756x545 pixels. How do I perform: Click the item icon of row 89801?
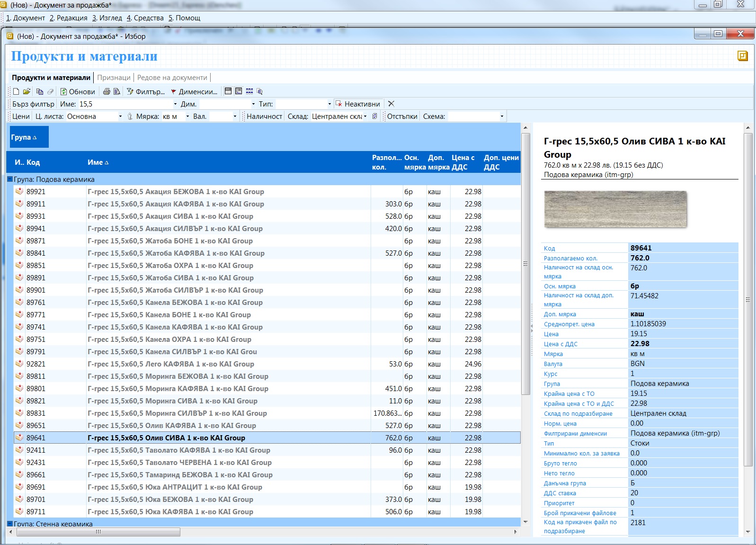coord(19,388)
